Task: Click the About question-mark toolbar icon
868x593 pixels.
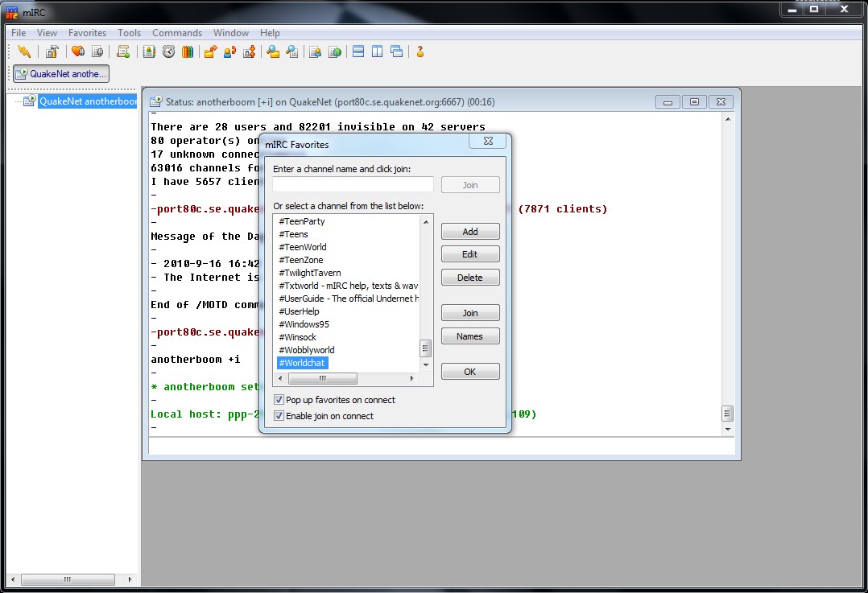Action: pos(420,51)
